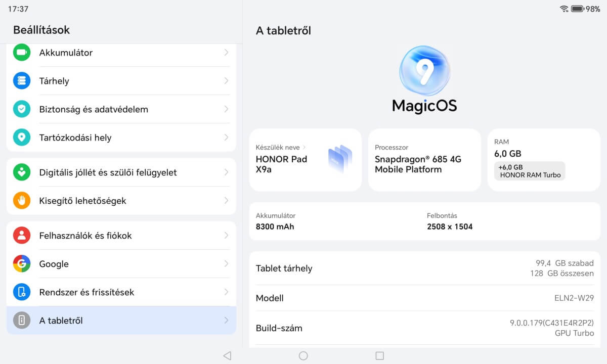Tap the orange hand Kisegítő lehetőségek icon
Viewport: 607px width, 364px height.
point(22,201)
